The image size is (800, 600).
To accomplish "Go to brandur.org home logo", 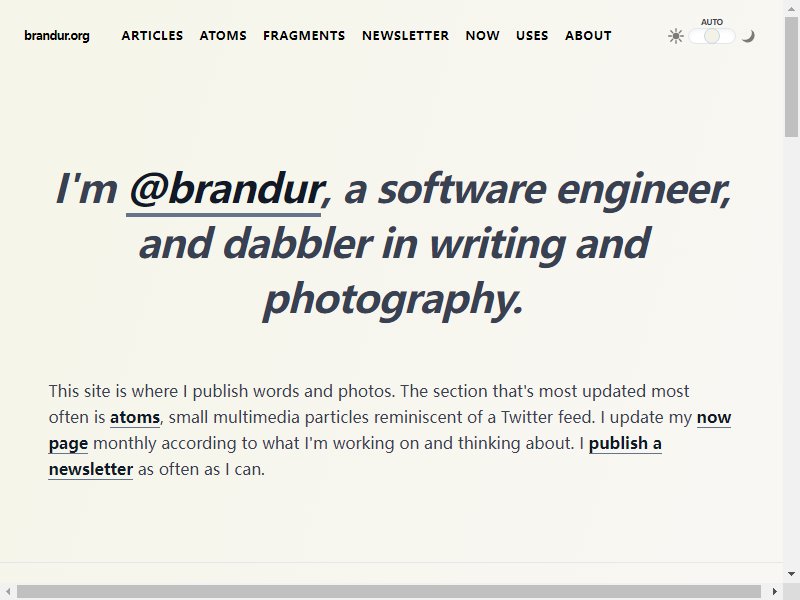I will pyautogui.click(x=57, y=36).
